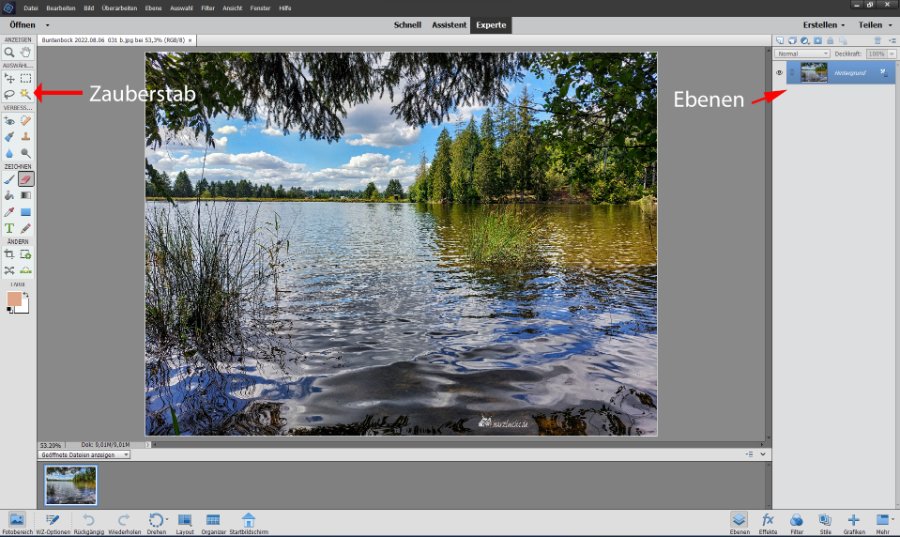Collapse the photo bin with chevron

[x=763, y=454]
